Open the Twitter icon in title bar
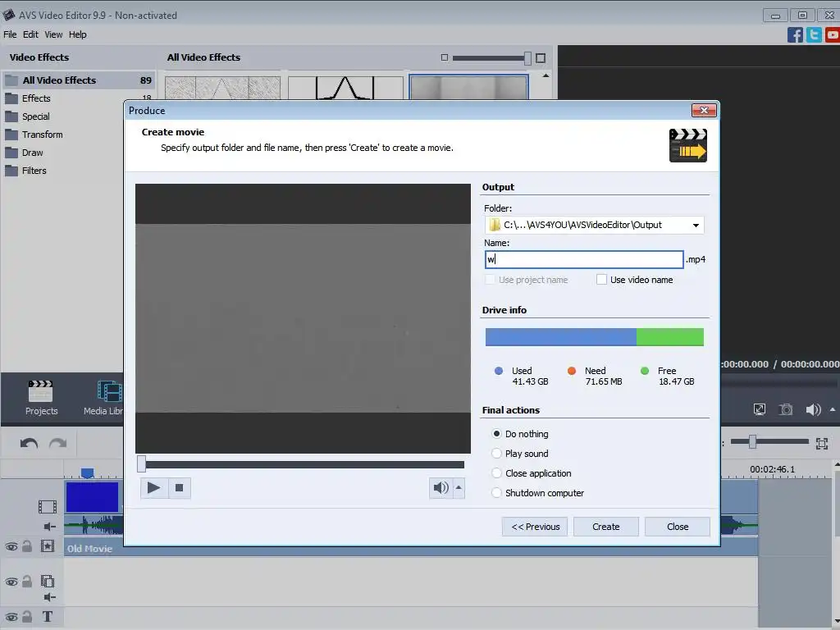The width and height of the screenshot is (840, 630). tap(814, 34)
